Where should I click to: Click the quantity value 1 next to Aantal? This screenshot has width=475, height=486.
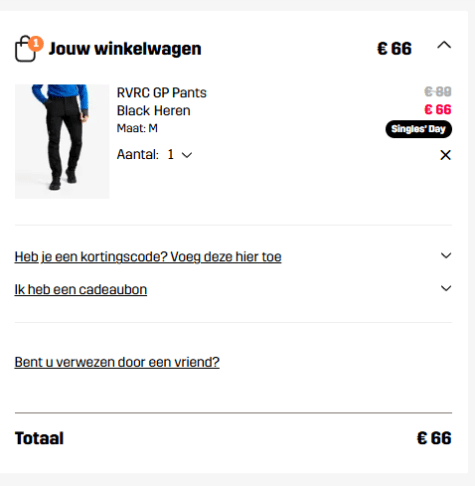tap(171, 155)
